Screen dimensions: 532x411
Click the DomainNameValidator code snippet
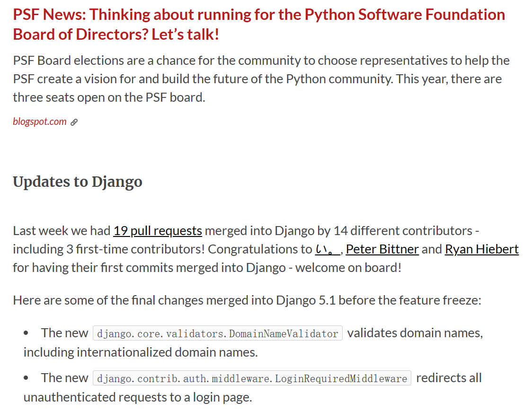pos(218,333)
